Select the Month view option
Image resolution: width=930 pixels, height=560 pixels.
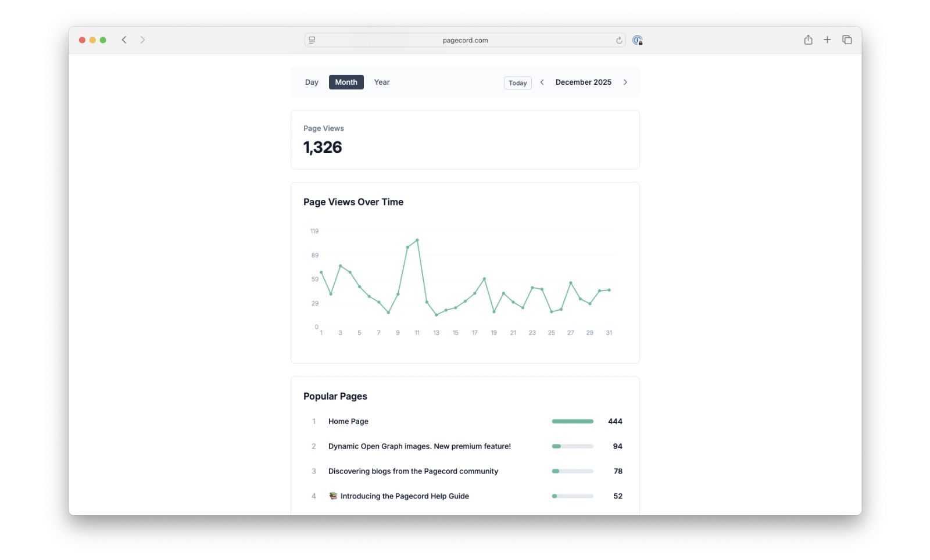[346, 82]
